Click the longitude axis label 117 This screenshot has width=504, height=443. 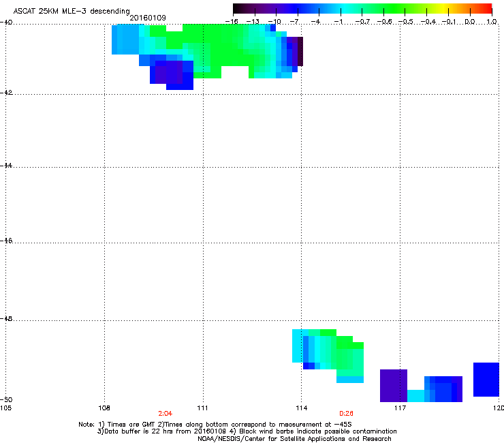tap(400, 408)
